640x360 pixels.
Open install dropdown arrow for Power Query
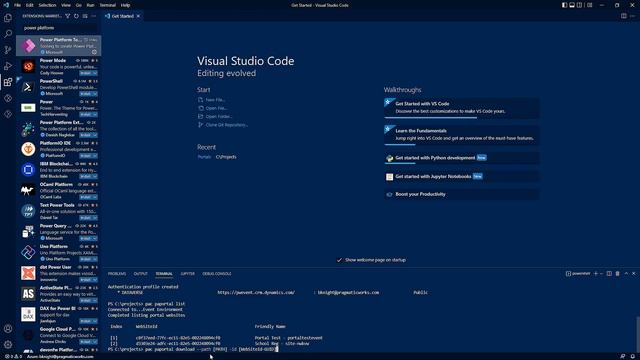click(95, 238)
